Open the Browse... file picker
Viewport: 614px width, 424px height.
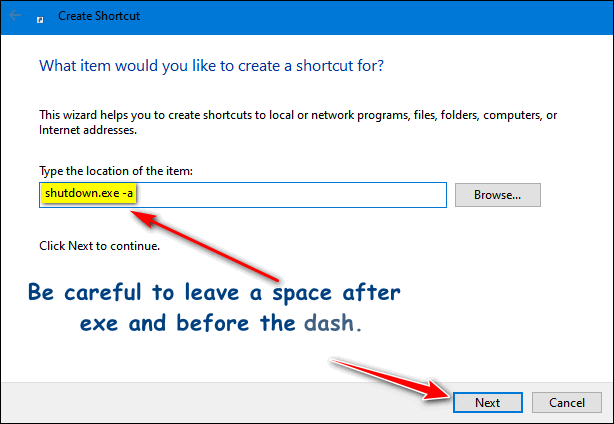(497, 195)
